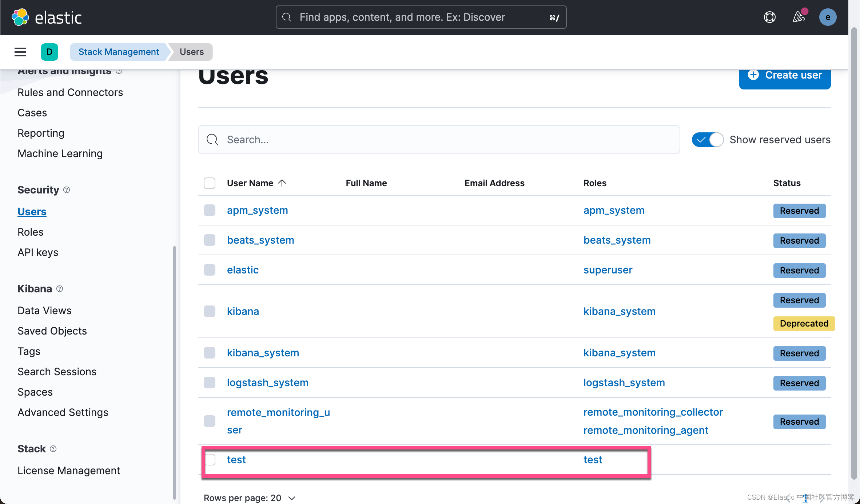
Task: Open the notifications bell
Action: (x=799, y=17)
